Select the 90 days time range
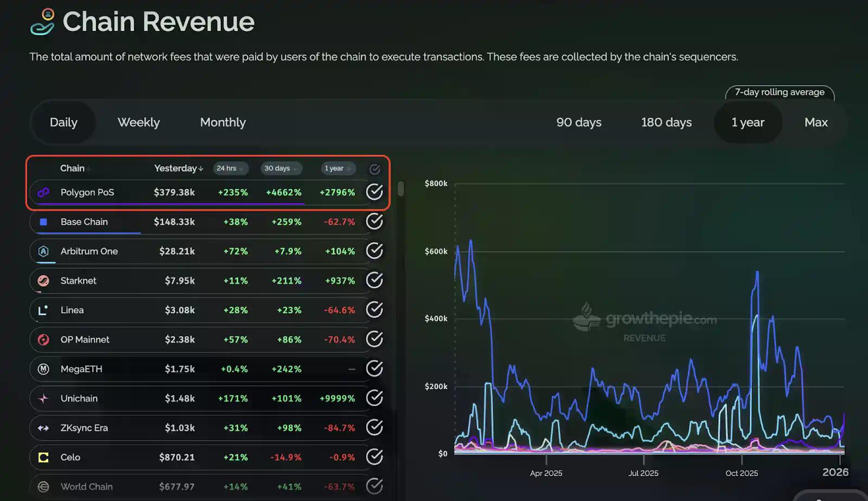 578,122
